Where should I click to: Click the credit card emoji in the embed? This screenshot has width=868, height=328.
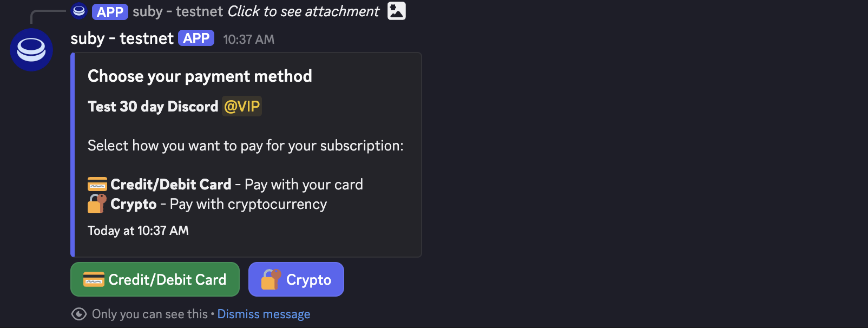coord(97,185)
